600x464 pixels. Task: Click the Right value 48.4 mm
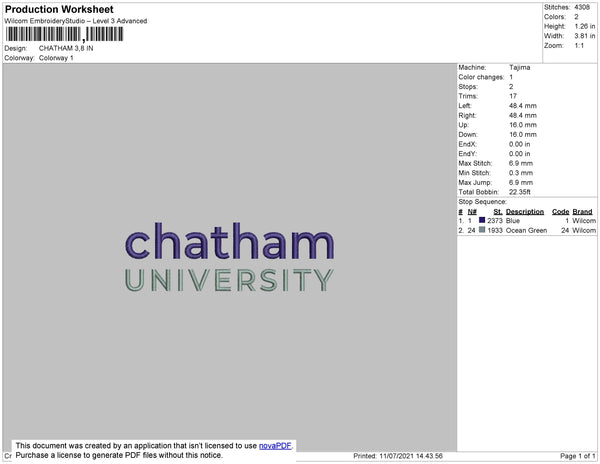523,115
